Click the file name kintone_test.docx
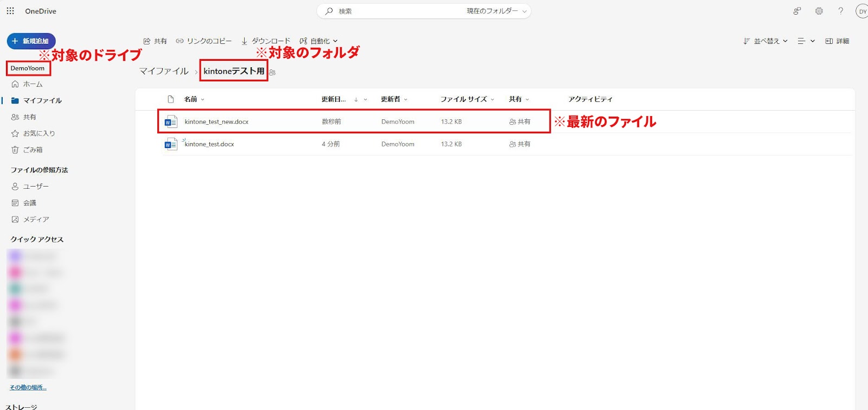The height and width of the screenshot is (410, 868). [x=209, y=144]
